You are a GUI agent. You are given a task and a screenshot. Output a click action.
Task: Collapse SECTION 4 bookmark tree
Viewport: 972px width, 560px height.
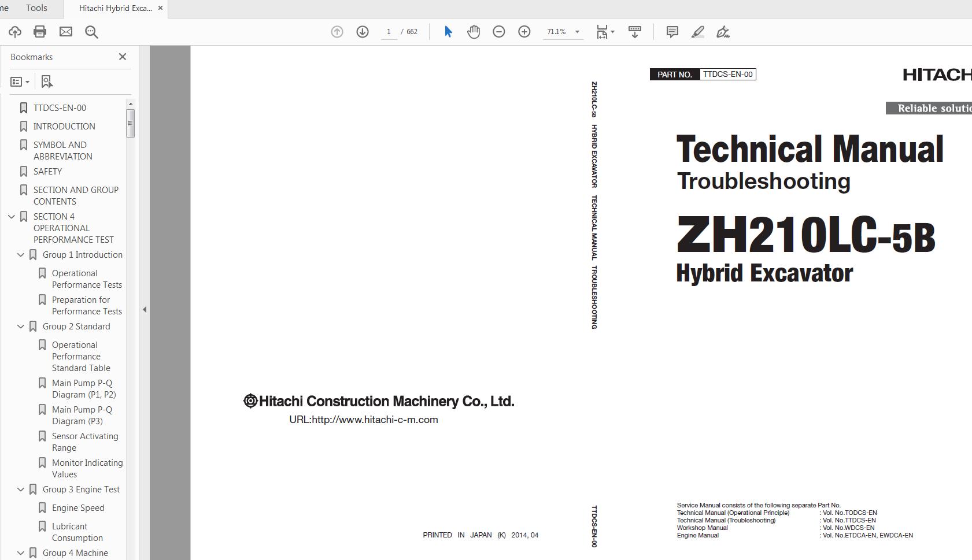[11, 217]
